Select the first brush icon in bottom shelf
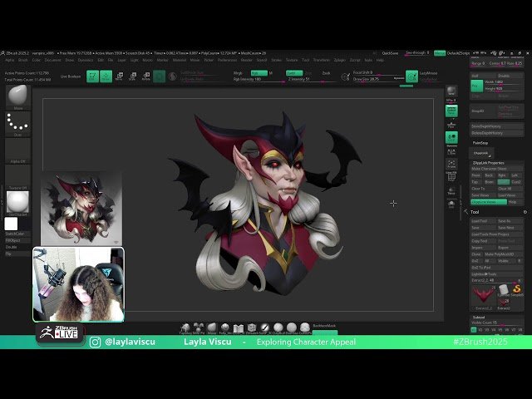The width and height of the screenshot is (532, 399). point(185,328)
